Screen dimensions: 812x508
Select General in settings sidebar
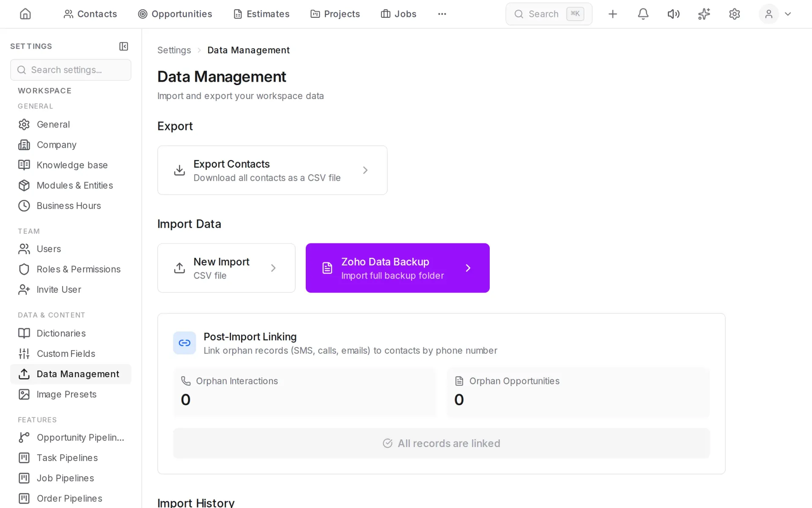71,124
